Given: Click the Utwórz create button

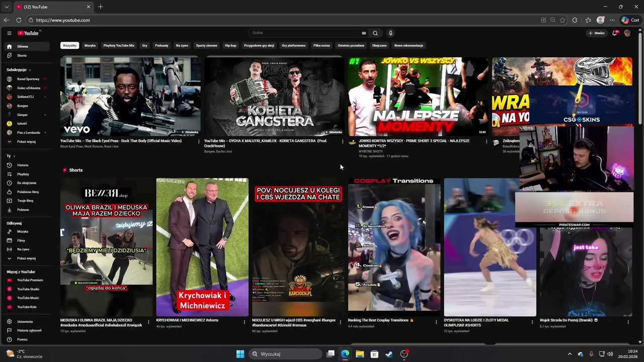Looking at the screenshot, I should pos(597,33).
